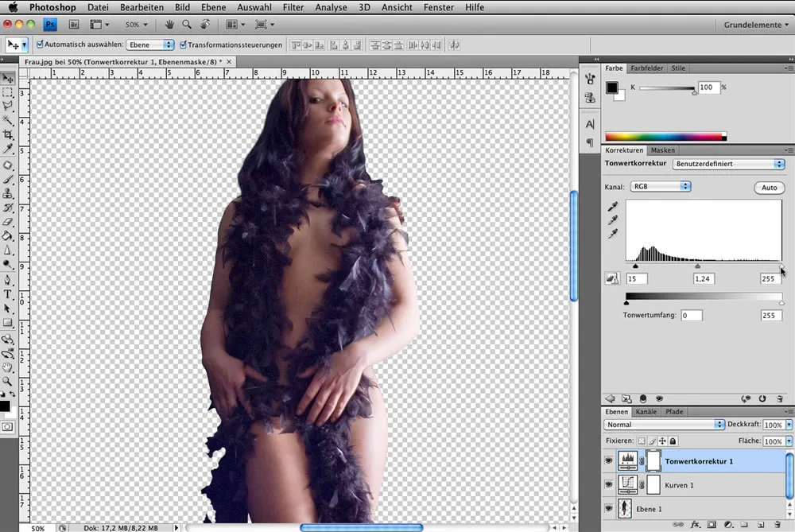Select the black shadows eyedropper in Korrekturen
The height and width of the screenshot is (532, 795).
coord(613,206)
